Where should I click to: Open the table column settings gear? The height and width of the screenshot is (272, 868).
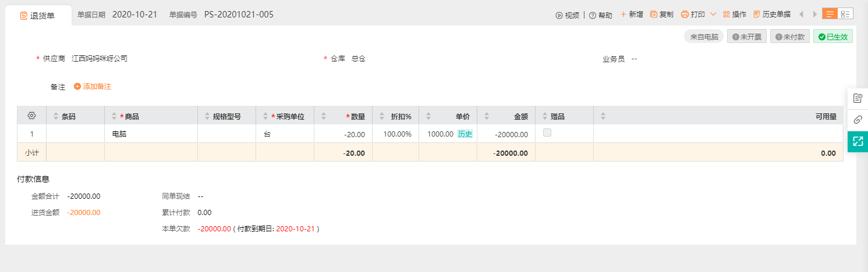coord(32,116)
